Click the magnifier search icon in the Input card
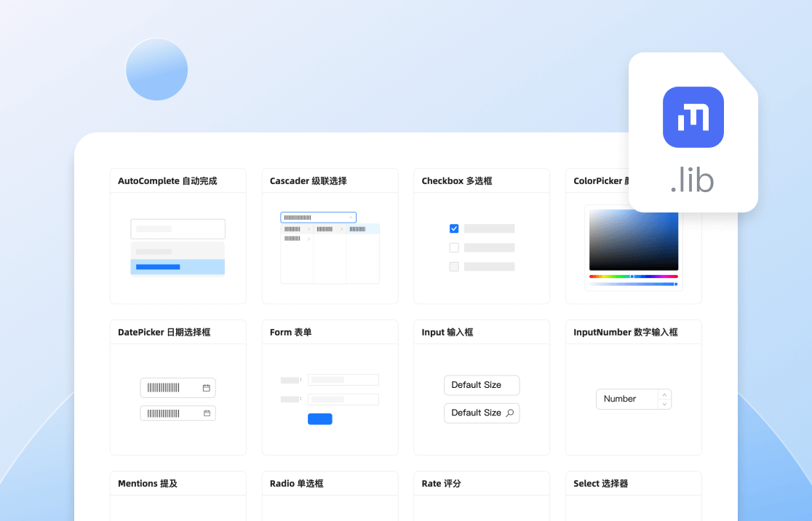The height and width of the screenshot is (521, 812). pyautogui.click(x=509, y=413)
